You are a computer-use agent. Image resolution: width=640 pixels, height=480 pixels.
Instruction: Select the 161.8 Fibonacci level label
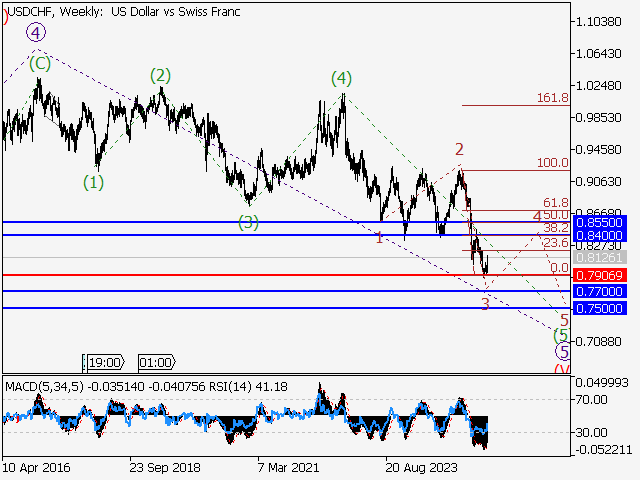552,98
